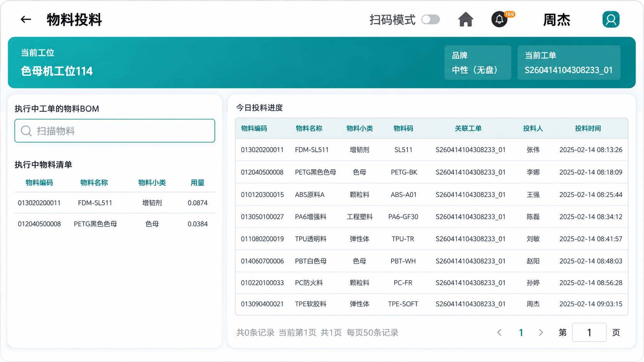Select BOM row 013020200011
The width and height of the screenshot is (644, 362).
coord(115,203)
